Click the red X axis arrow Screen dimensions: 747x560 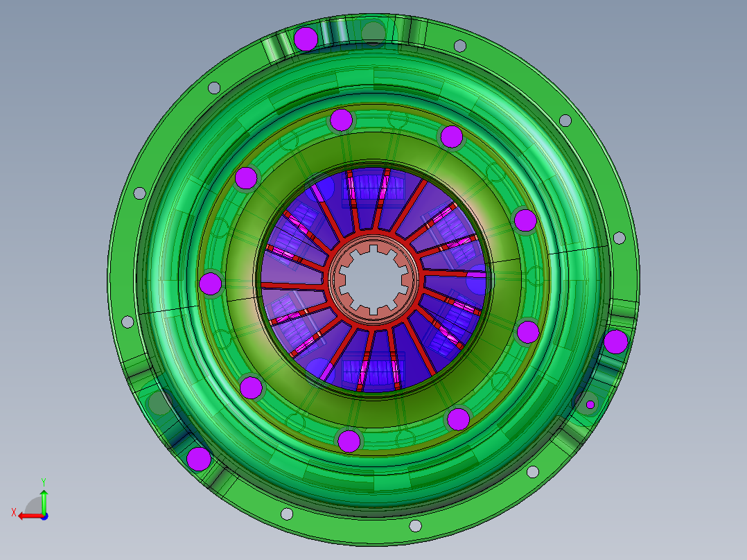[28, 516]
